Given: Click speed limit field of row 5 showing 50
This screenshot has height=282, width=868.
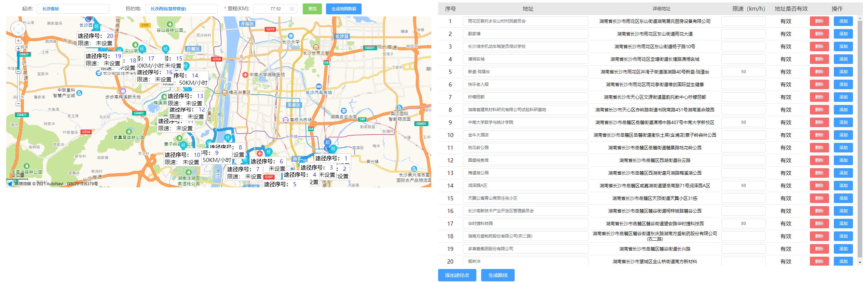Looking at the screenshot, I should [x=744, y=72].
